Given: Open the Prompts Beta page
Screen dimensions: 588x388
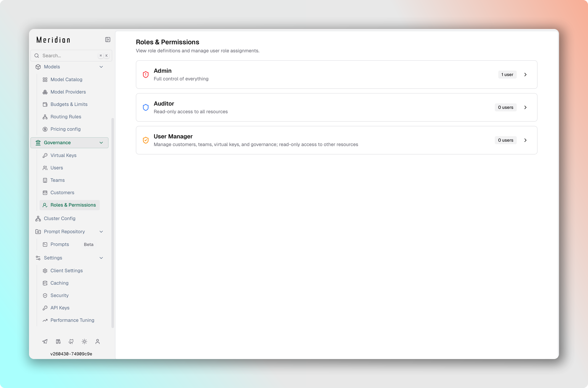Looking at the screenshot, I should pyautogui.click(x=70, y=245).
